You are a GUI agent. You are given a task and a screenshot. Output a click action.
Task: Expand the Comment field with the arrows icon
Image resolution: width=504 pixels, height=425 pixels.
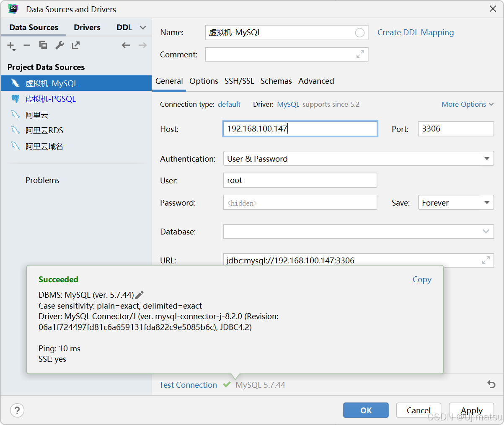click(360, 54)
